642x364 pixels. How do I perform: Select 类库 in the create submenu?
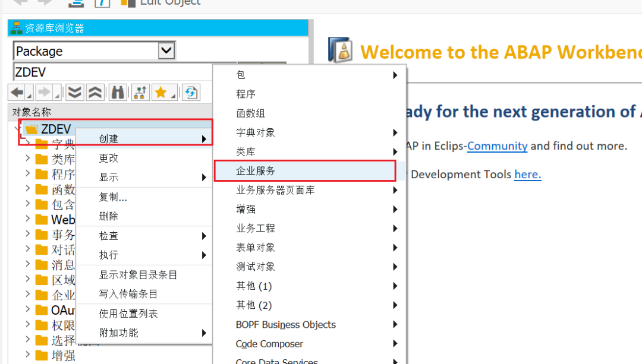[x=310, y=152]
